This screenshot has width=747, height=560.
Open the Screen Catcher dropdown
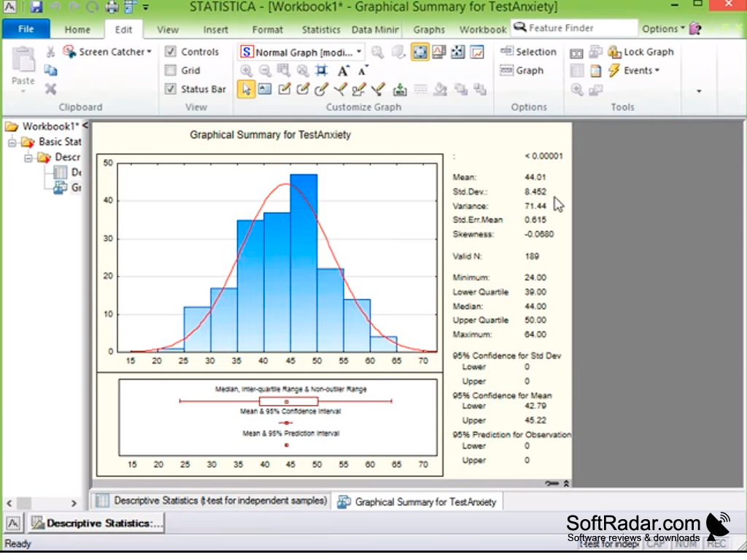(x=107, y=52)
